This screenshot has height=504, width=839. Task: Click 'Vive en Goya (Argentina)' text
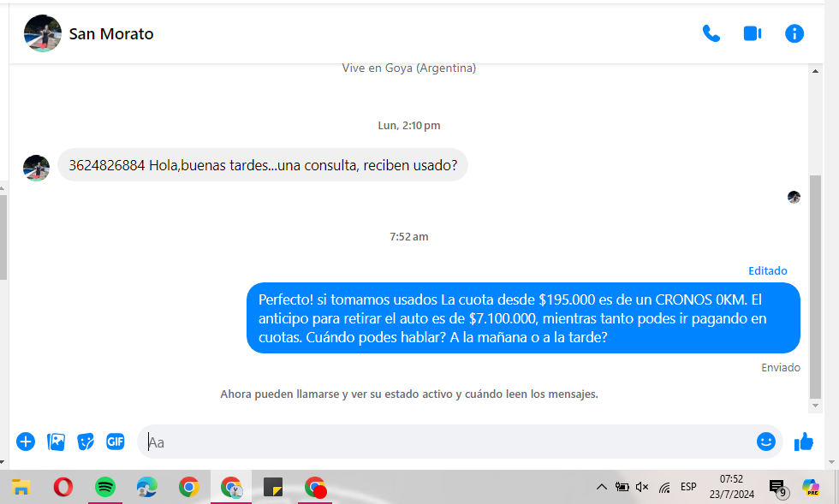[x=409, y=68]
